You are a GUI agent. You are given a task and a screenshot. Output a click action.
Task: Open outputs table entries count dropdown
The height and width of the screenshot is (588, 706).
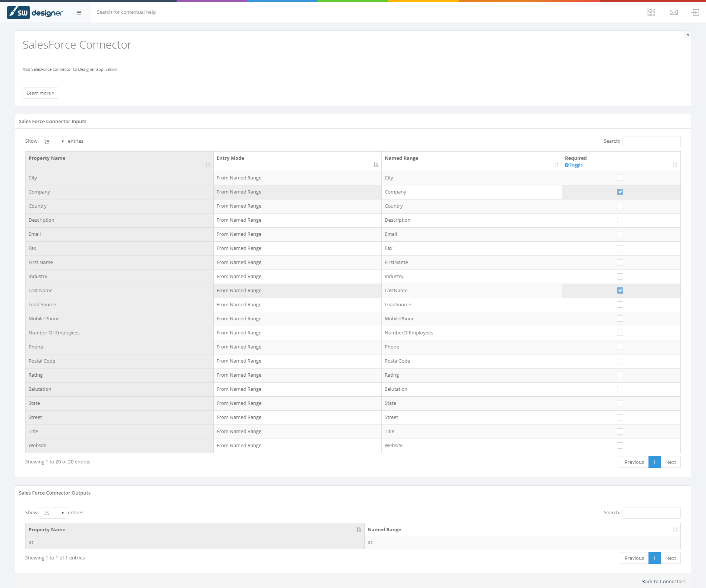[x=52, y=513]
